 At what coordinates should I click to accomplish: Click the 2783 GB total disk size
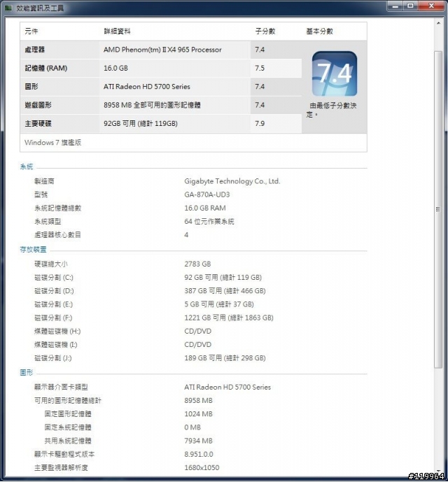click(x=197, y=264)
